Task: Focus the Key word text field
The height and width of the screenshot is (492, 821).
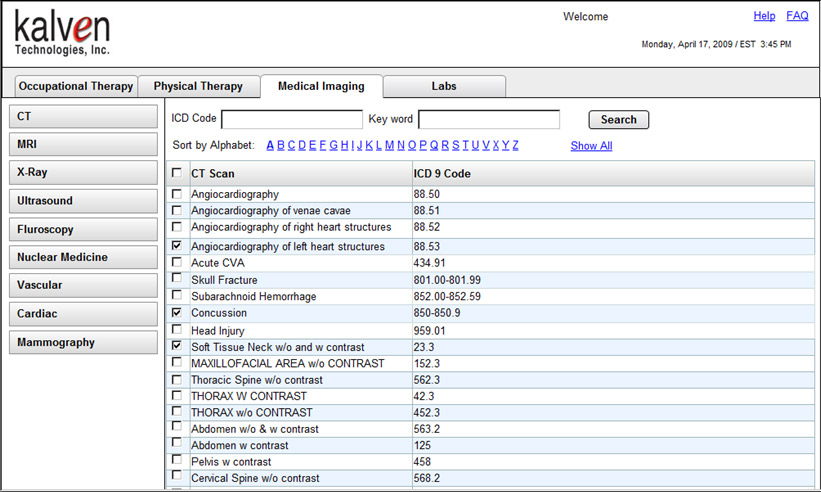Action: (x=488, y=120)
